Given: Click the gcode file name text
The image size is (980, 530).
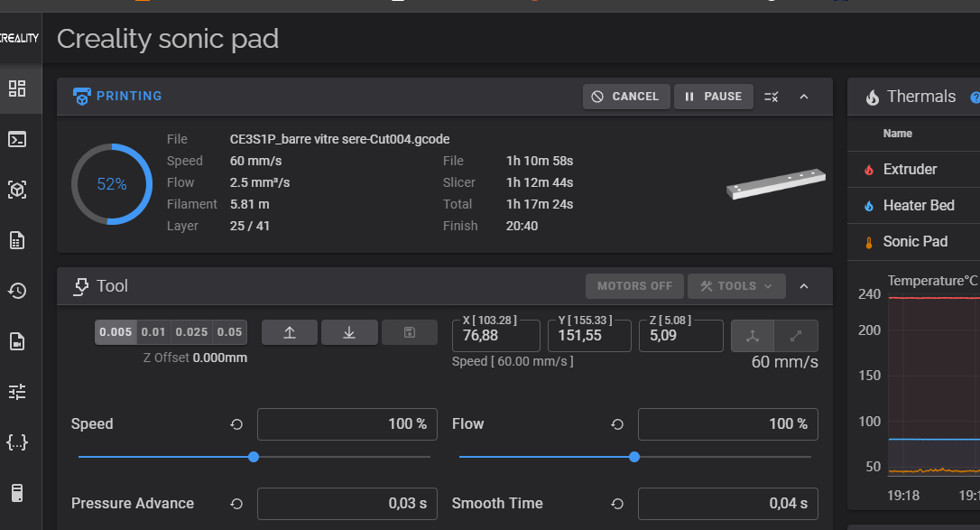Looking at the screenshot, I should click(339, 139).
